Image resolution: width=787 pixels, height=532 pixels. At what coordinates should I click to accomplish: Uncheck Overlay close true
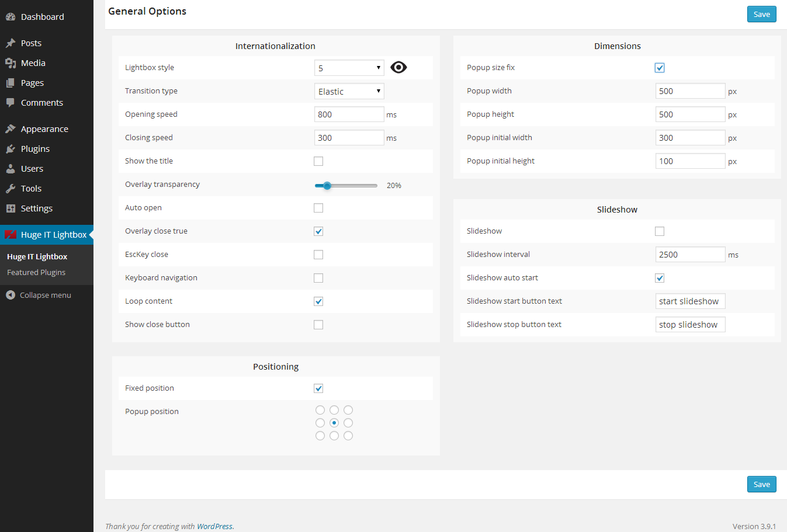[x=318, y=231]
